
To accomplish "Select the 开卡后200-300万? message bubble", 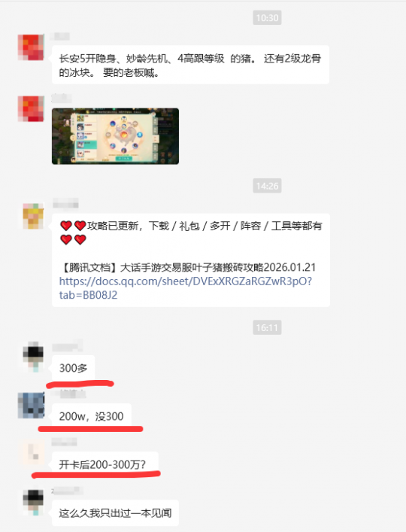I will (105, 464).
